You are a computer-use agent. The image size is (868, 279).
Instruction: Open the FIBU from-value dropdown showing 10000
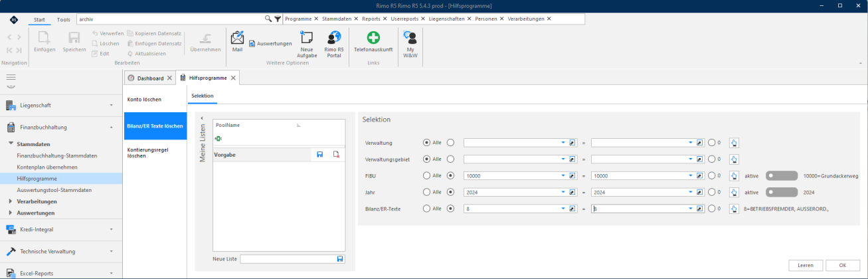tap(563, 175)
